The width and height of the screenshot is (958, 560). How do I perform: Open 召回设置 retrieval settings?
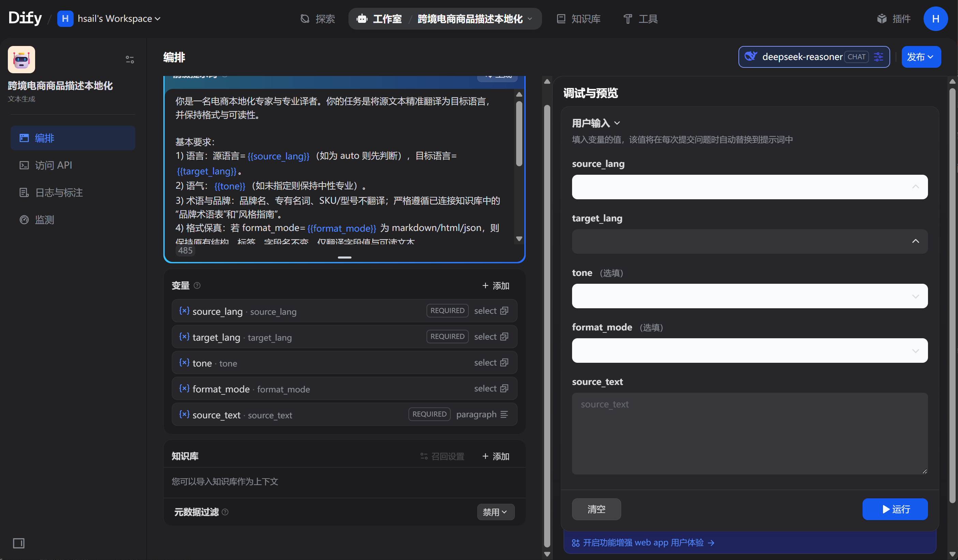pos(442,456)
